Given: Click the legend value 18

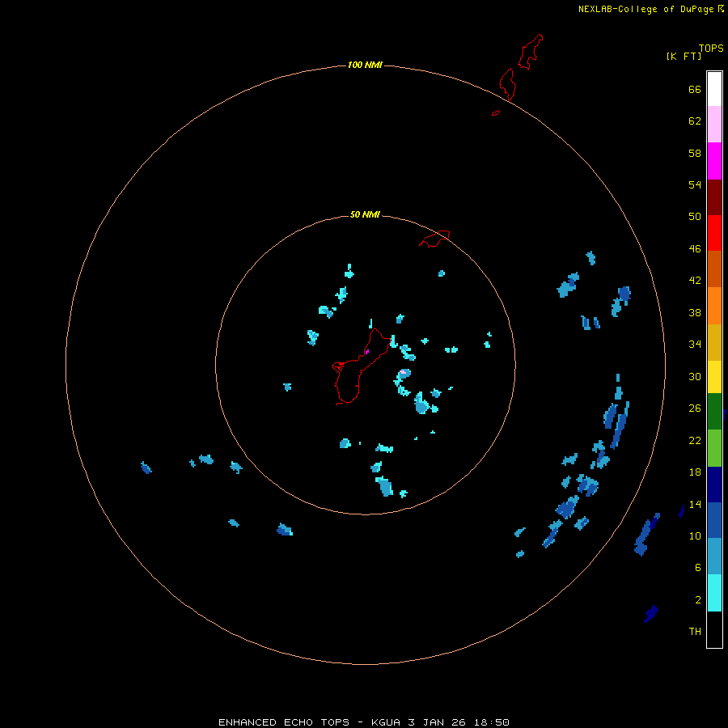Looking at the screenshot, I should coord(695,472).
